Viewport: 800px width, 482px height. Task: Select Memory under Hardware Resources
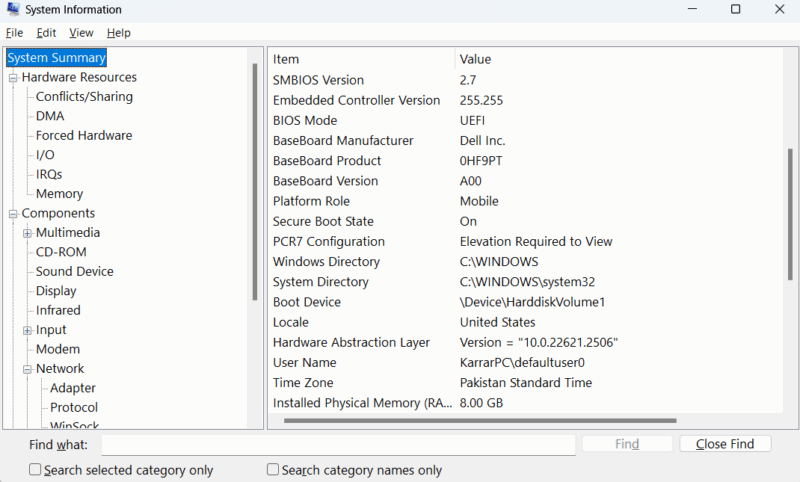point(59,193)
